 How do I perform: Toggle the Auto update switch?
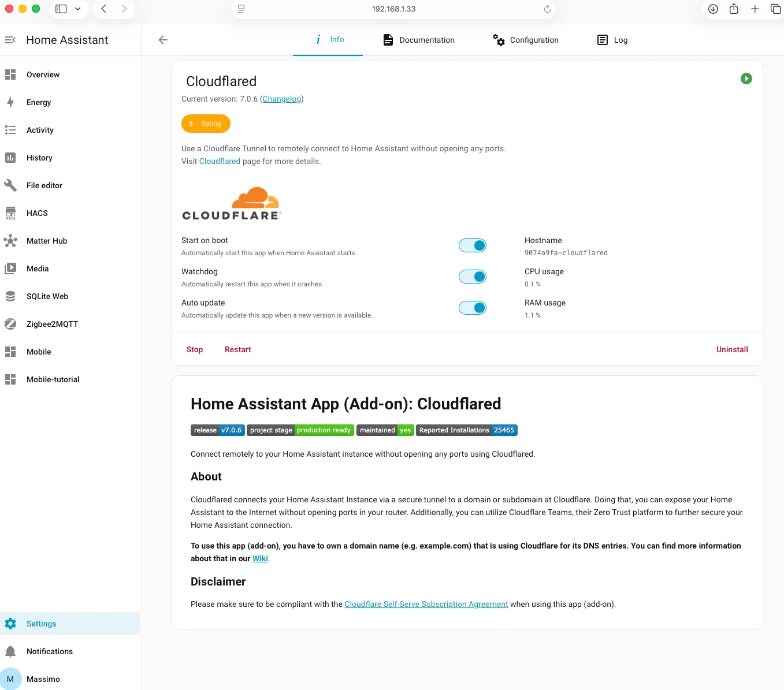tap(473, 308)
